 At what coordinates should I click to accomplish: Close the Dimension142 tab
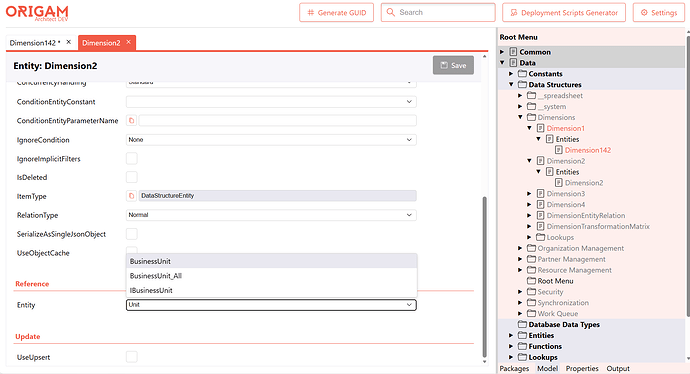point(69,42)
